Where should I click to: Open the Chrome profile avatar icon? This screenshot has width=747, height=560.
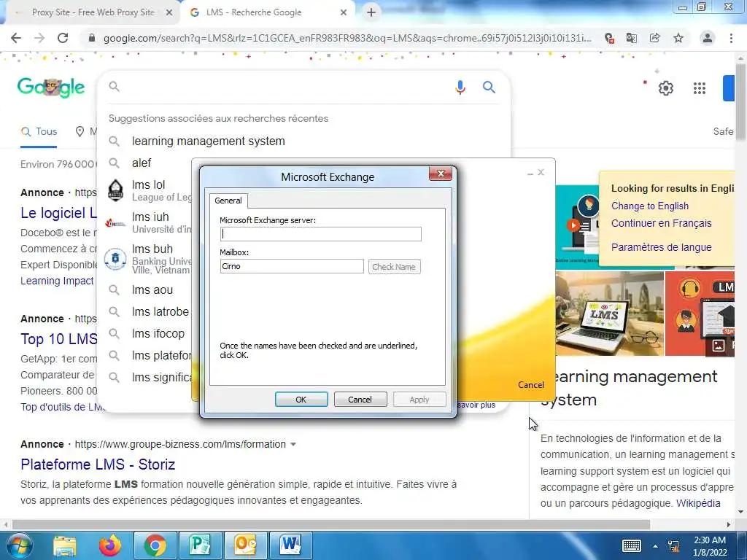(708, 38)
